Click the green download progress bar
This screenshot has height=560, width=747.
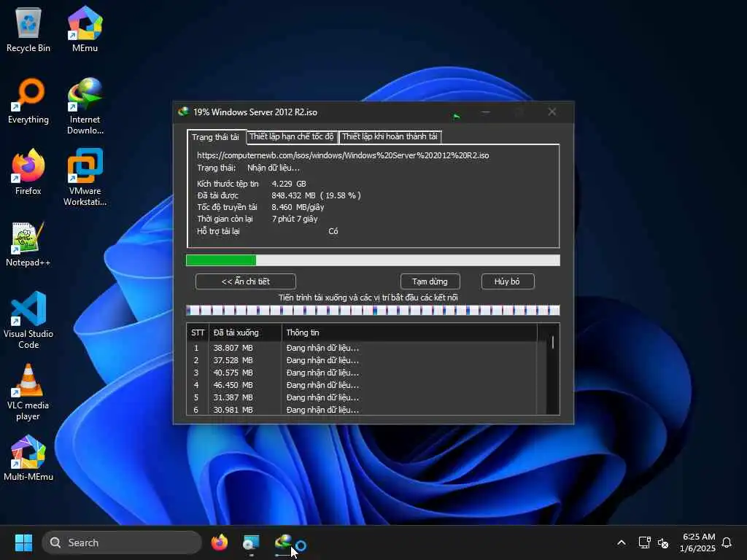point(373,260)
